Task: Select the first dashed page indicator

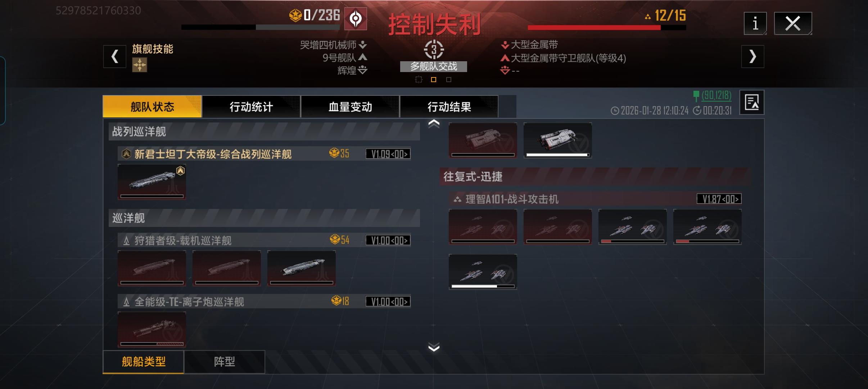Action: pos(419,80)
